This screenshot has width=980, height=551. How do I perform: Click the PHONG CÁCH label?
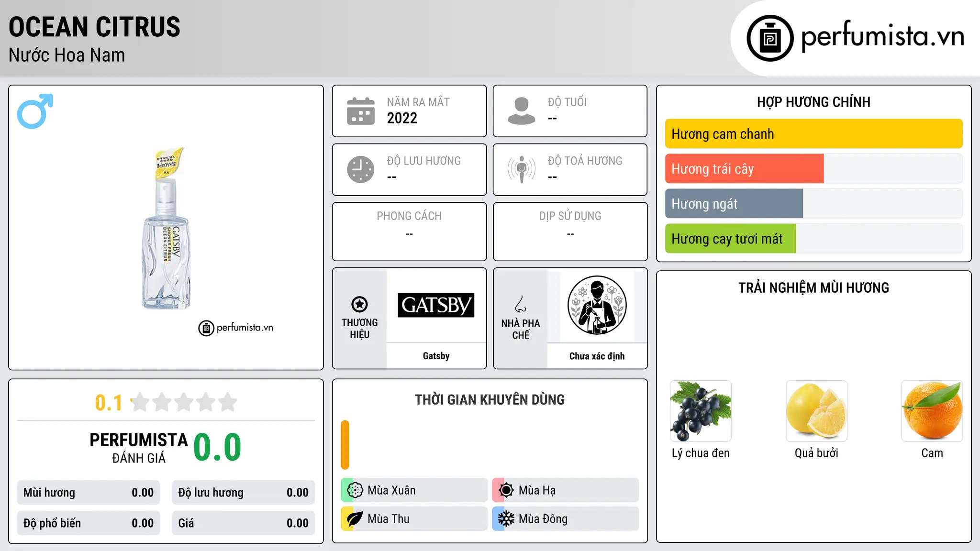409,216
